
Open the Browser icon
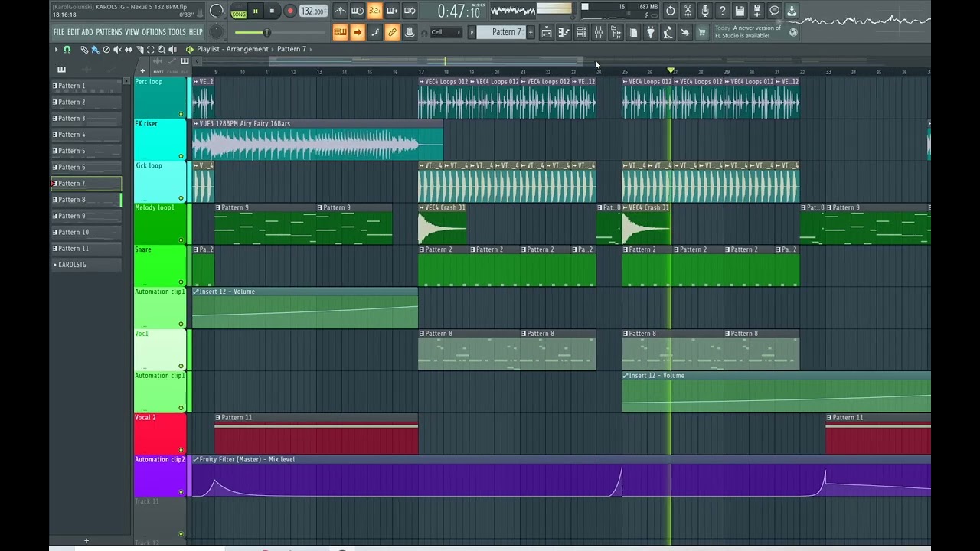616,32
